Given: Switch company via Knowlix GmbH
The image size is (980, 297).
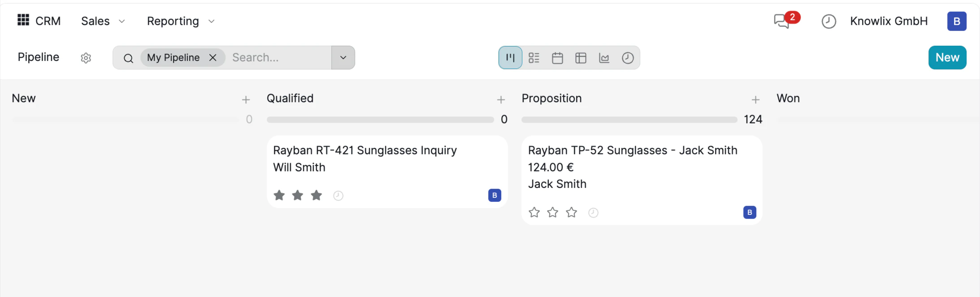Looking at the screenshot, I should click(889, 21).
